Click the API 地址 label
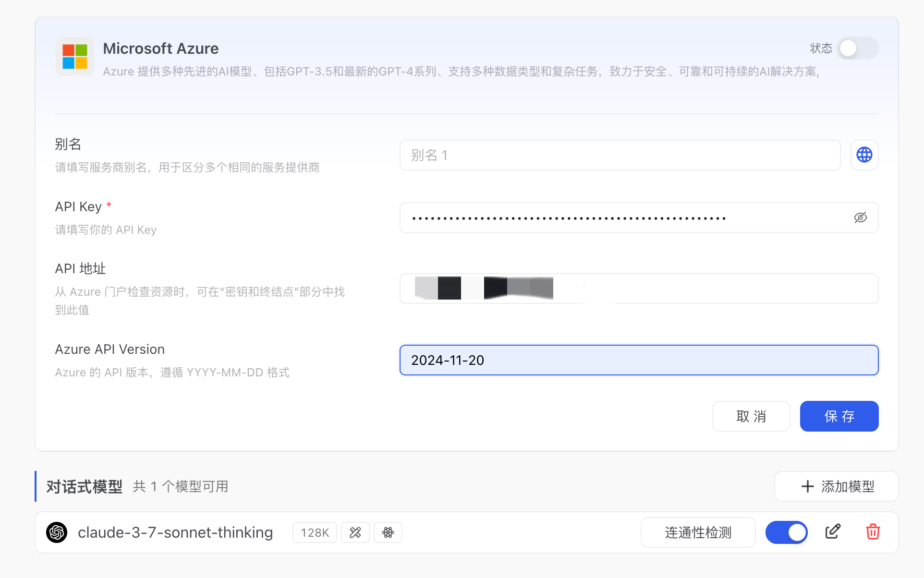Viewport: 924px width, 578px height. (x=80, y=268)
